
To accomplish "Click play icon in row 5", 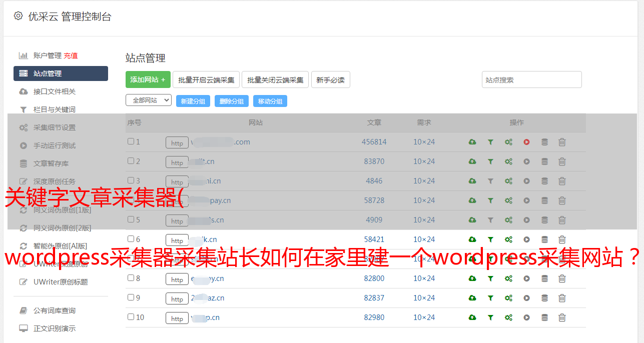I will pyautogui.click(x=526, y=220).
